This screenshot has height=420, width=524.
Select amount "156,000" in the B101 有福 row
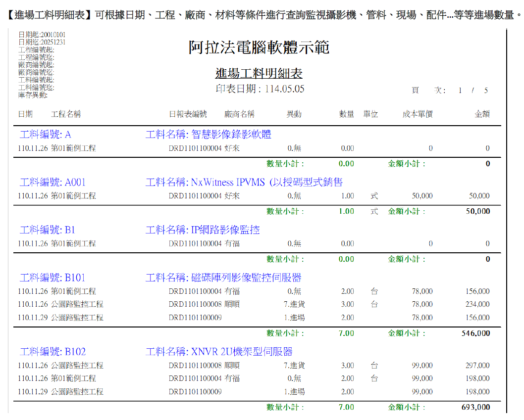(x=477, y=291)
